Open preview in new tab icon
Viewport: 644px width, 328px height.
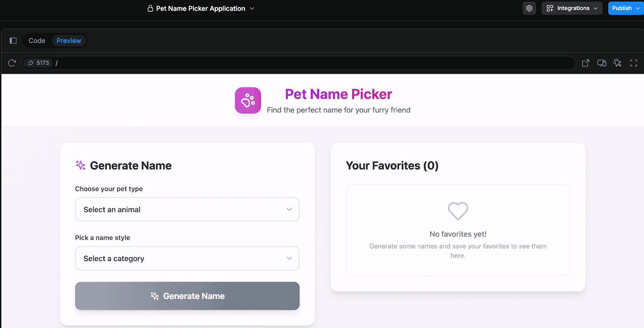(x=586, y=63)
